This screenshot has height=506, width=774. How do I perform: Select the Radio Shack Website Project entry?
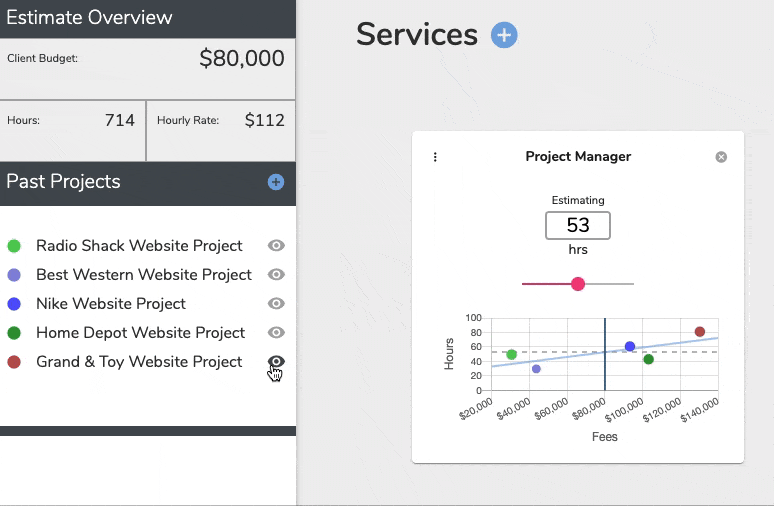(x=139, y=246)
